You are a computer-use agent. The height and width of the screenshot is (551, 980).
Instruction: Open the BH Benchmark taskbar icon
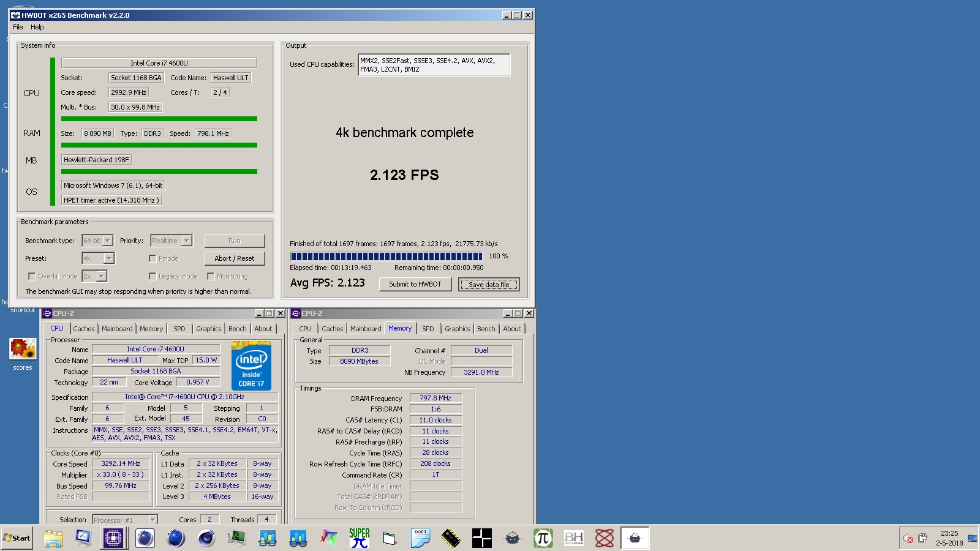[574, 538]
